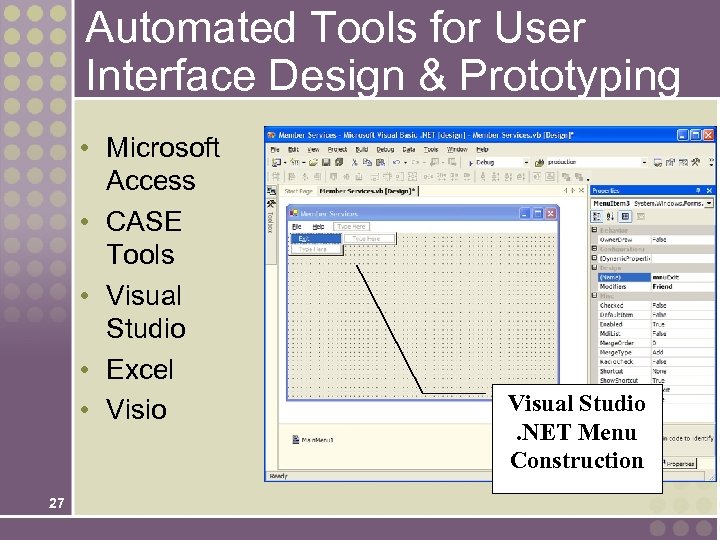Select the MdiList property row
The width and height of the screenshot is (720, 540).
pyautogui.click(x=656, y=334)
